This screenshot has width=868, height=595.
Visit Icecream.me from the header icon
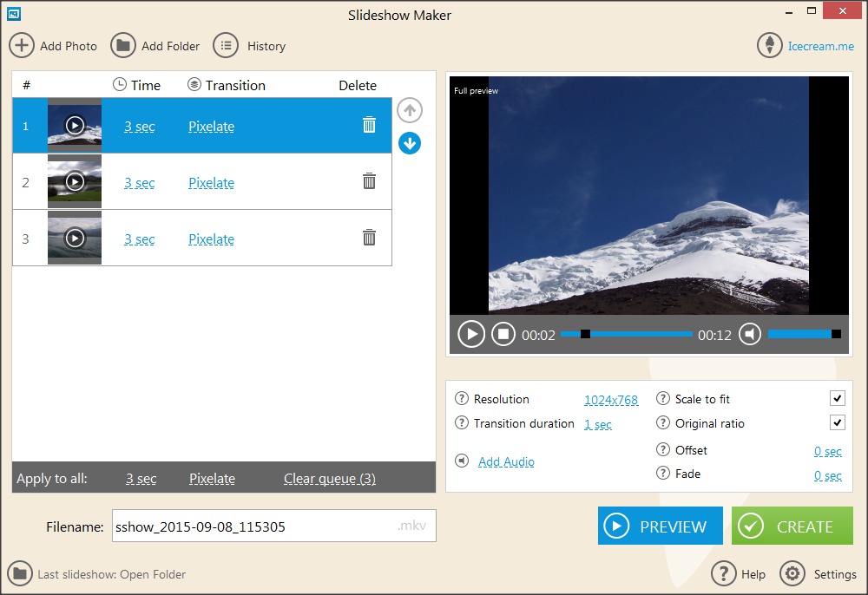click(769, 45)
